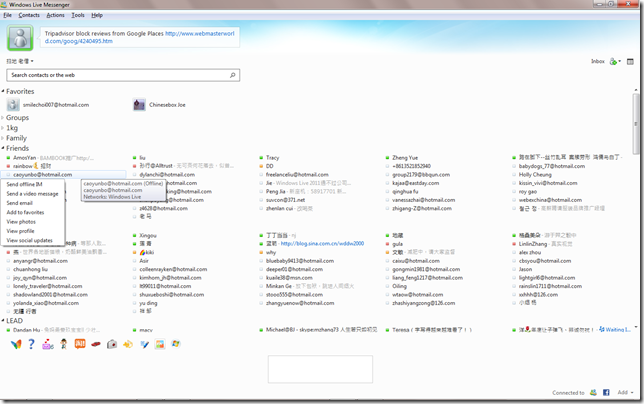Screen dimensions: 644x404
Task: Click the MSN butterfly icon in bottom toolbar
Action: coord(16,344)
